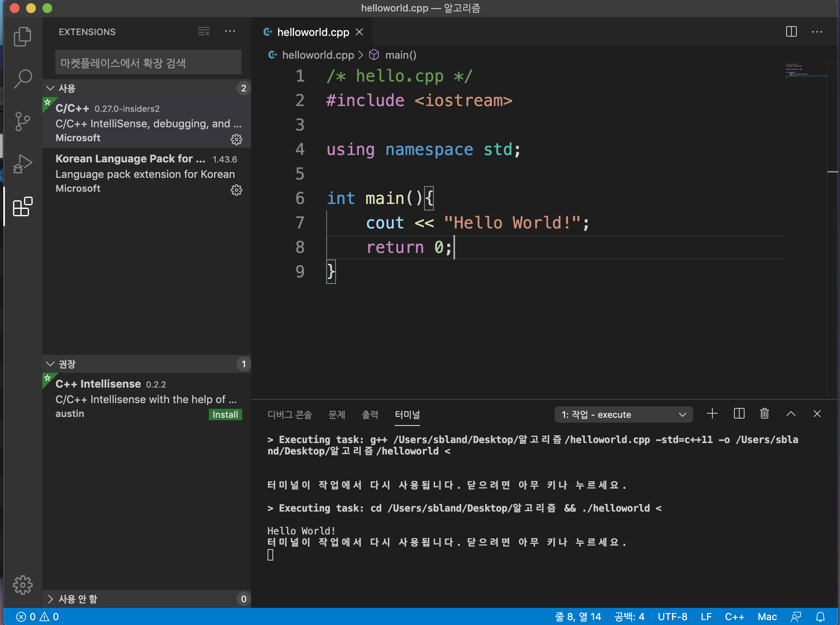Open the Source Control view
This screenshot has width=840, height=625.
click(22, 121)
